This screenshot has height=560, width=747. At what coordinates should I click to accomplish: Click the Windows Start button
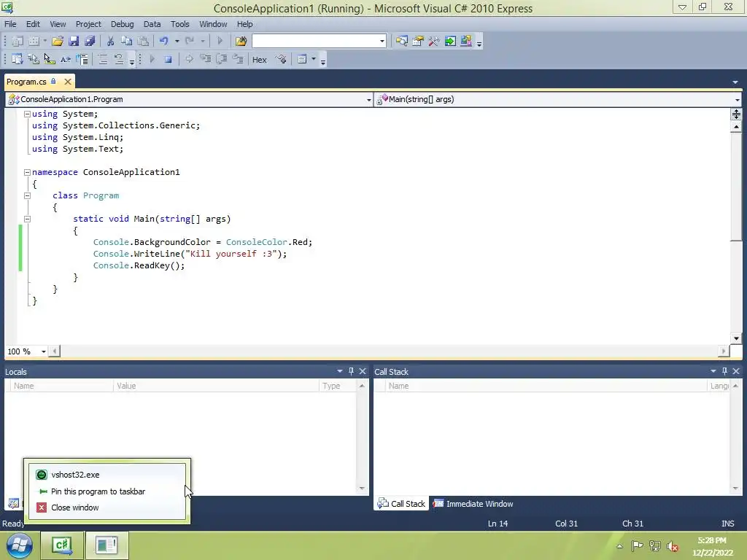click(19, 545)
